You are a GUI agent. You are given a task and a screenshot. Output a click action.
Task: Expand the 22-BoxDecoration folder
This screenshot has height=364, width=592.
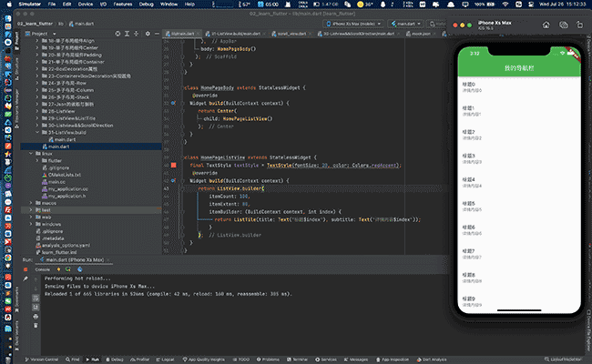click(x=37, y=69)
